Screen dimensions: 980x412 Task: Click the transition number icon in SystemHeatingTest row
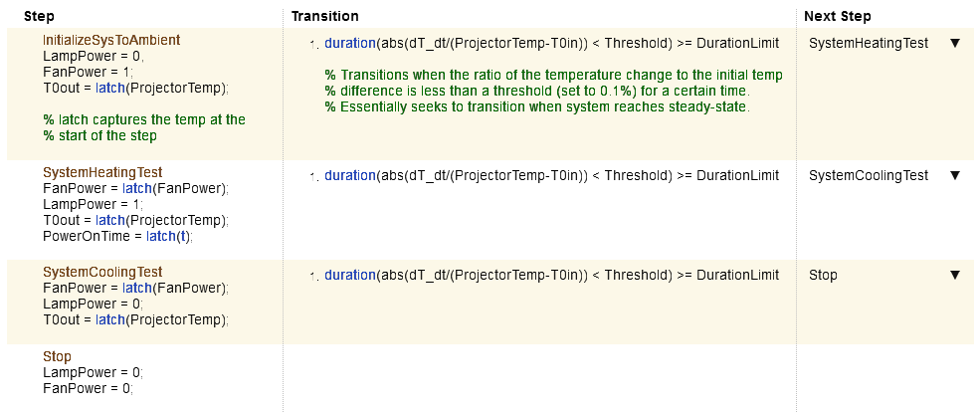(x=313, y=176)
